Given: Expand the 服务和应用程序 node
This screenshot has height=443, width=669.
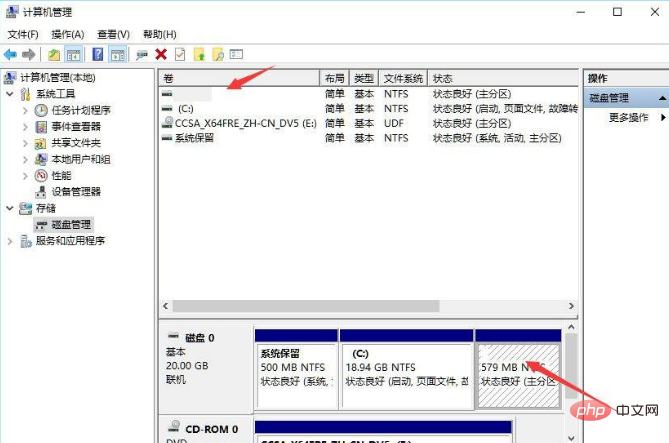Looking at the screenshot, I should (10, 241).
